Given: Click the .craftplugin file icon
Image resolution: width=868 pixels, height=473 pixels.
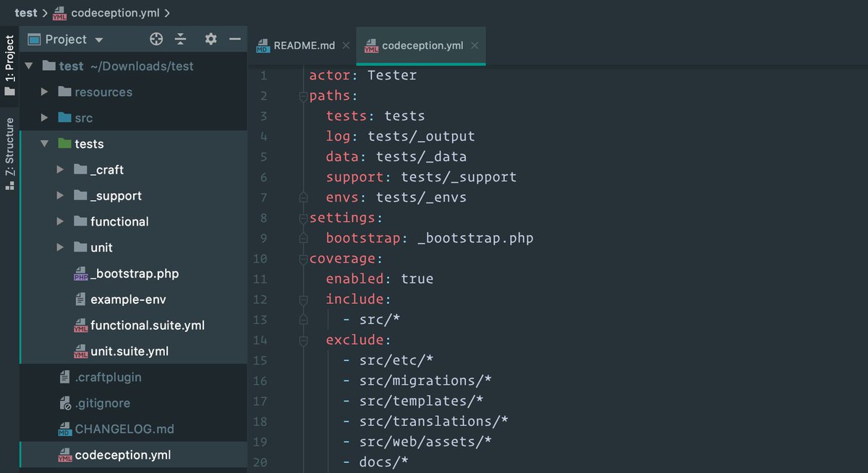Looking at the screenshot, I should [64, 377].
